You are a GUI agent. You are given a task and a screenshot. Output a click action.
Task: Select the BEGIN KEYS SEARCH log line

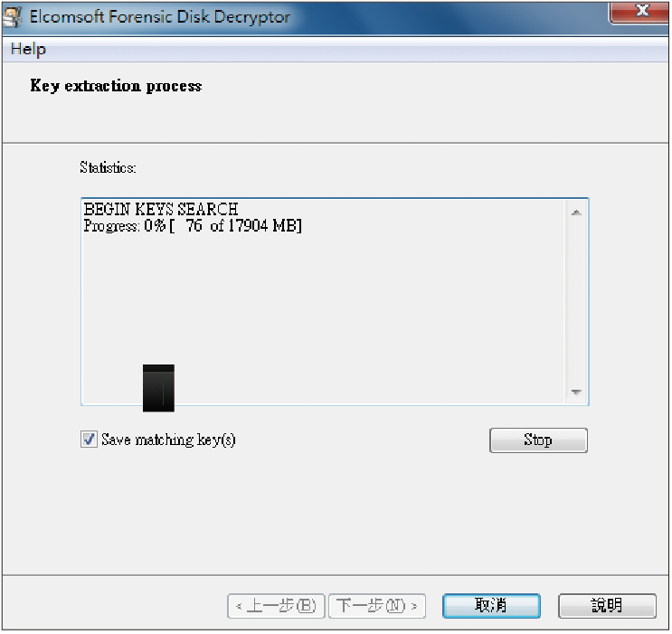point(161,209)
